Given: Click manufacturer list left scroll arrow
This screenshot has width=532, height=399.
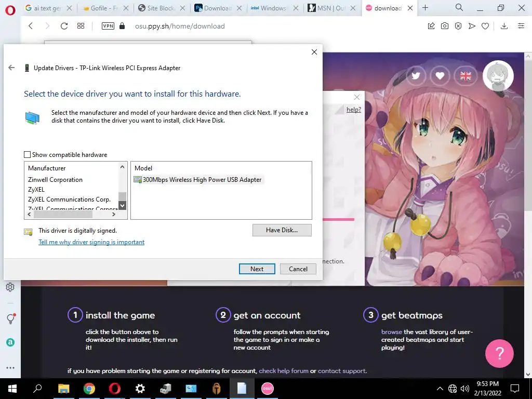Looking at the screenshot, I should tap(29, 215).
